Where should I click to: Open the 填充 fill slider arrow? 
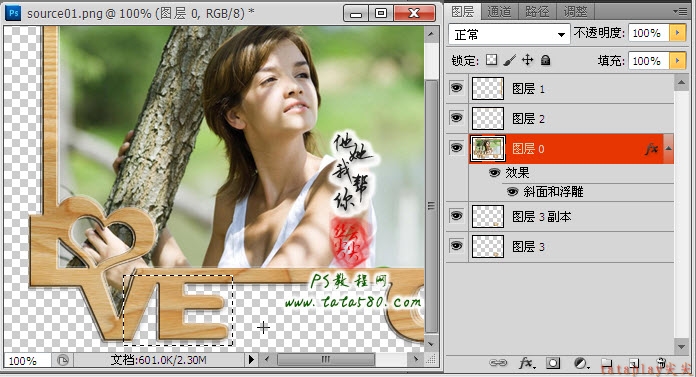(678, 61)
